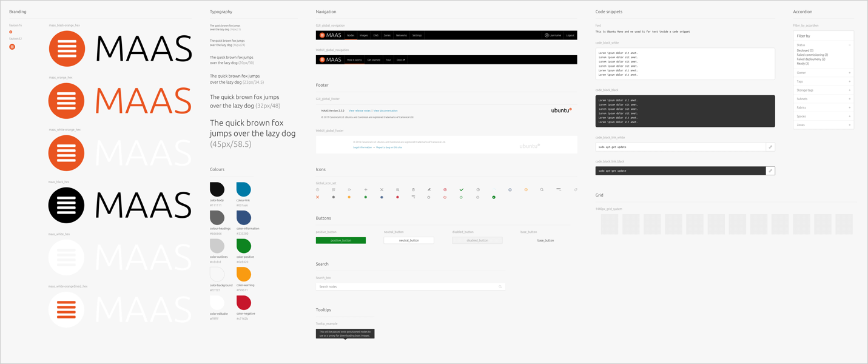Image resolution: width=868 pixels, height=364 pixels.
Task: Select the black color-body swatch
Action: [217, 189]
